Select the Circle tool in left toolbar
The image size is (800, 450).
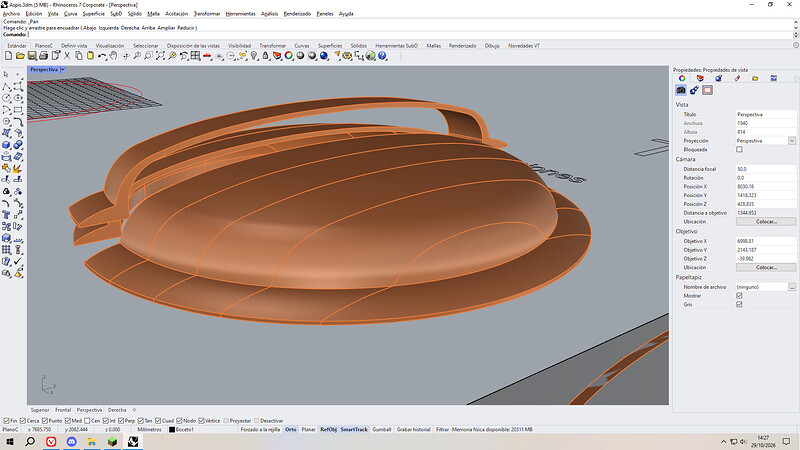coord(6,98)
